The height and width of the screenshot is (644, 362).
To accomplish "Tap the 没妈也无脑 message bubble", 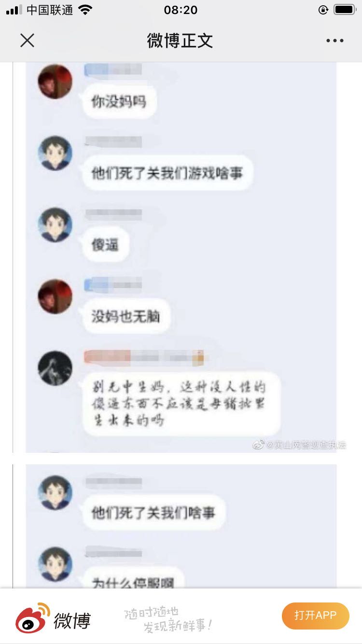I will point(126,316).
